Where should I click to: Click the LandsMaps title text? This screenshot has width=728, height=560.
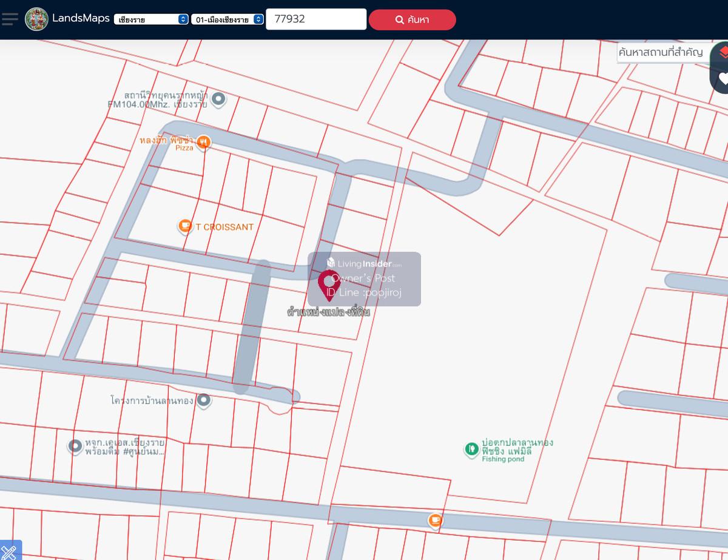[x=81, y=18]
